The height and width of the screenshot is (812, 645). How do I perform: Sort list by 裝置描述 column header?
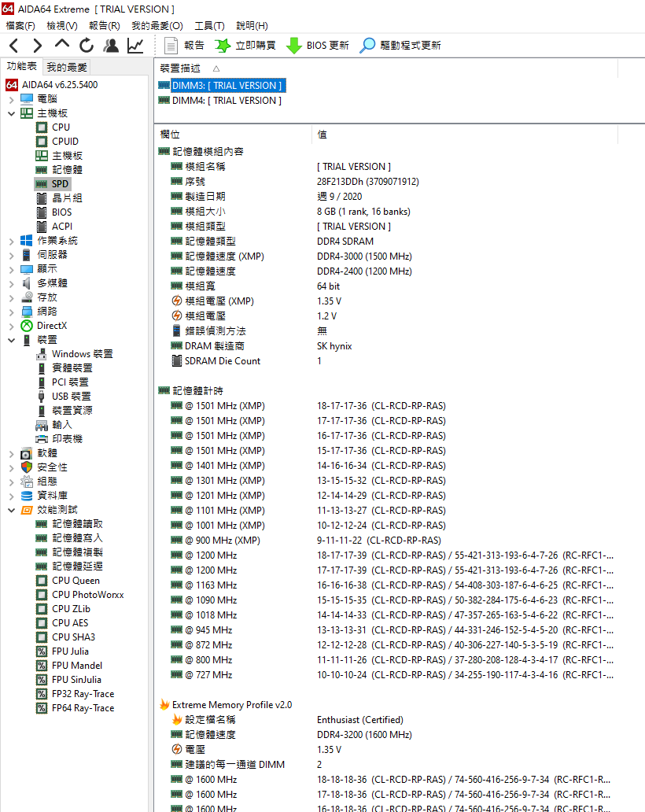(180, 68)
